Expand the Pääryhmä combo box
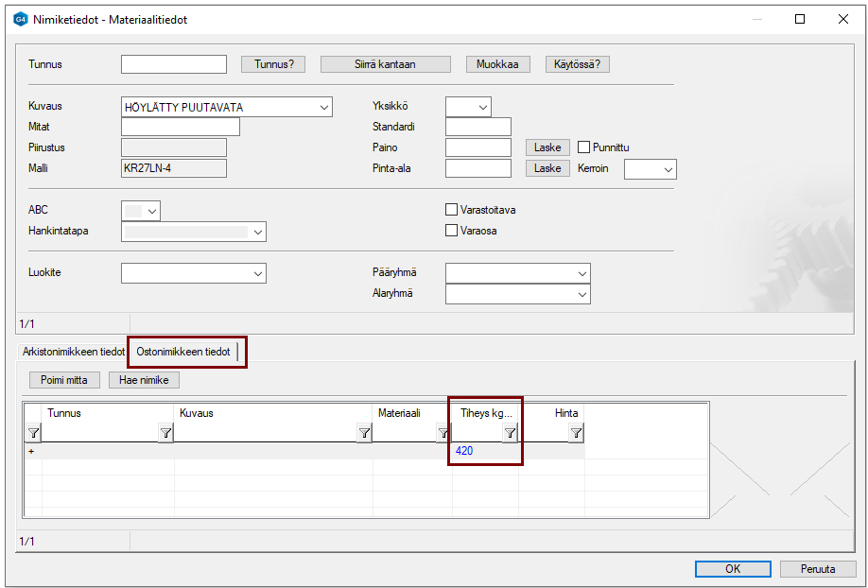This screenshot has width=868, height=588. (x=582, y=273)
